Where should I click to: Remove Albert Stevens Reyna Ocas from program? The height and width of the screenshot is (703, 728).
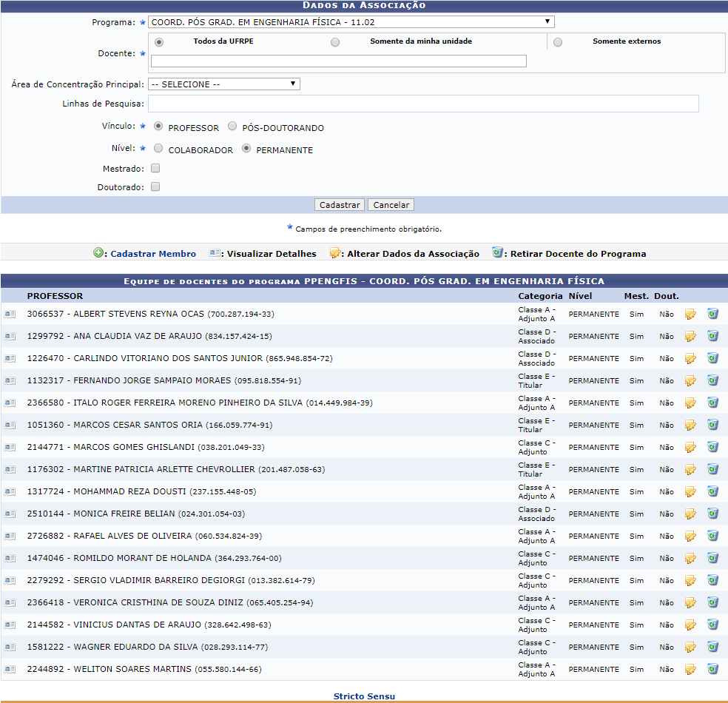(x=712, y=314)
